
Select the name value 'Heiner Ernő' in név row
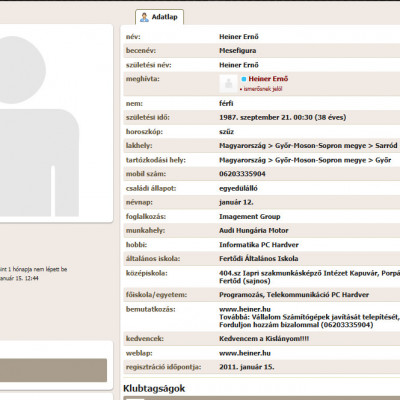(x=239, y=37)
